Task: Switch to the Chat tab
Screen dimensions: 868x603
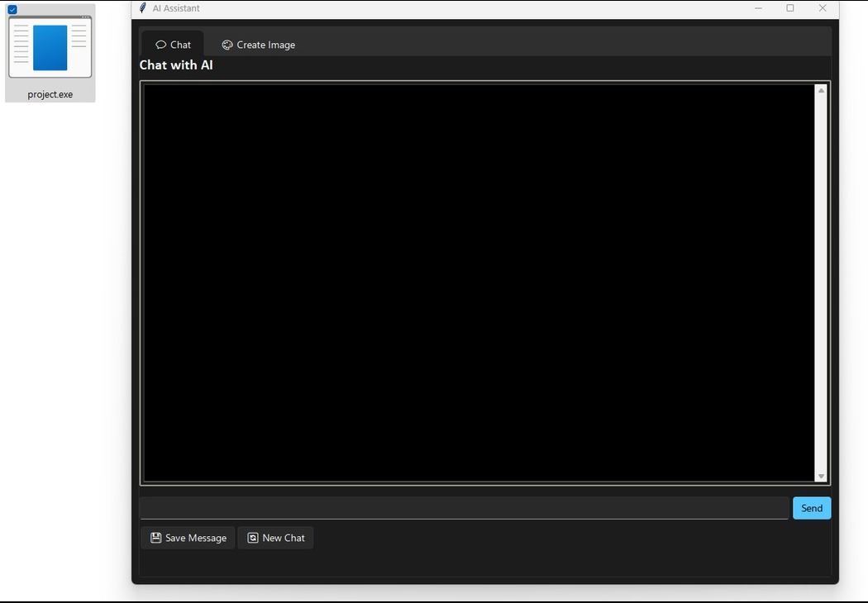Action: 180,45
